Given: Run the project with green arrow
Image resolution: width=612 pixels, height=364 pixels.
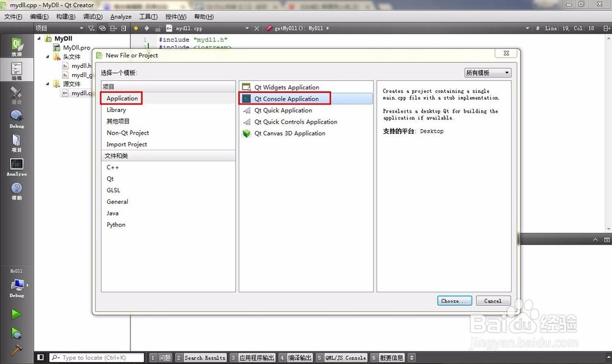Looking at the screenshot, I should pyautogui.click(x=17, y=314).
